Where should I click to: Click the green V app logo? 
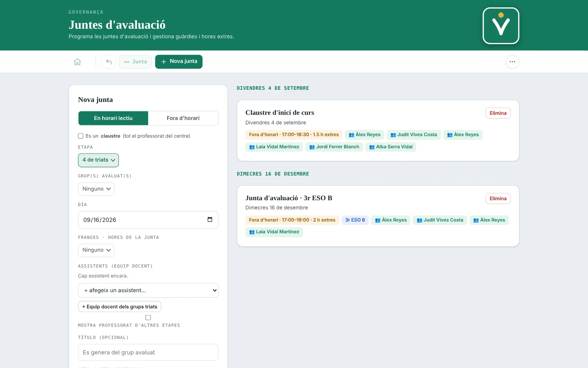(501, 26)
